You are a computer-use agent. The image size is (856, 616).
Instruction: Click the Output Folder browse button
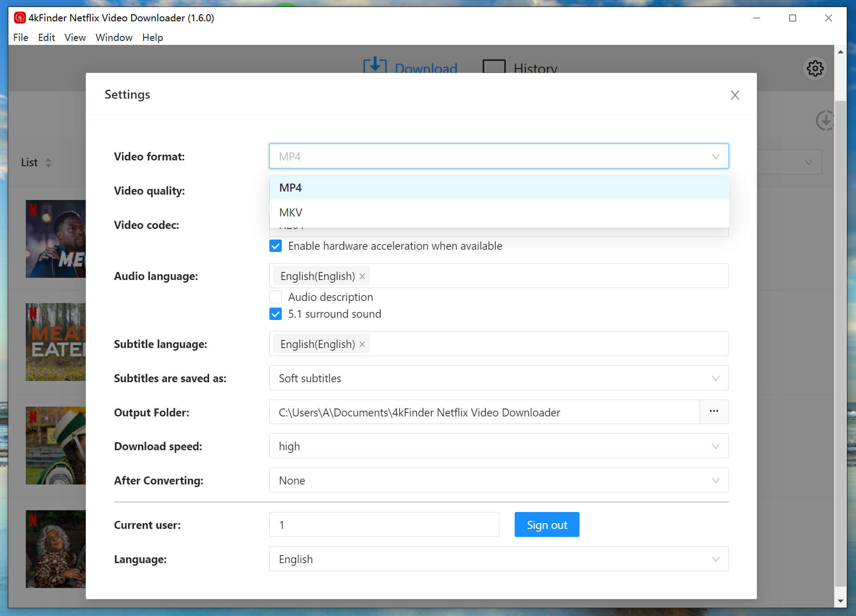(714, 412)
